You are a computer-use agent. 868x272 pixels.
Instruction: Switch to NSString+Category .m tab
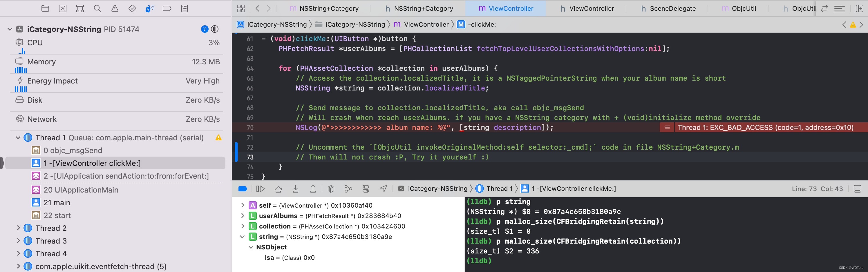pos(324,8)
